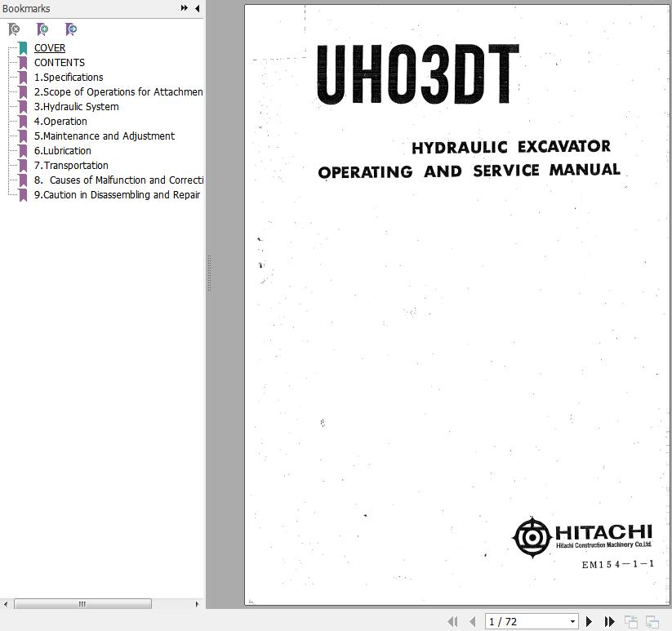This screenshot has width=672, height=631.
Task: Click bookmark icon beside 9.Caution in Disassembling
Action: point(23,195)
